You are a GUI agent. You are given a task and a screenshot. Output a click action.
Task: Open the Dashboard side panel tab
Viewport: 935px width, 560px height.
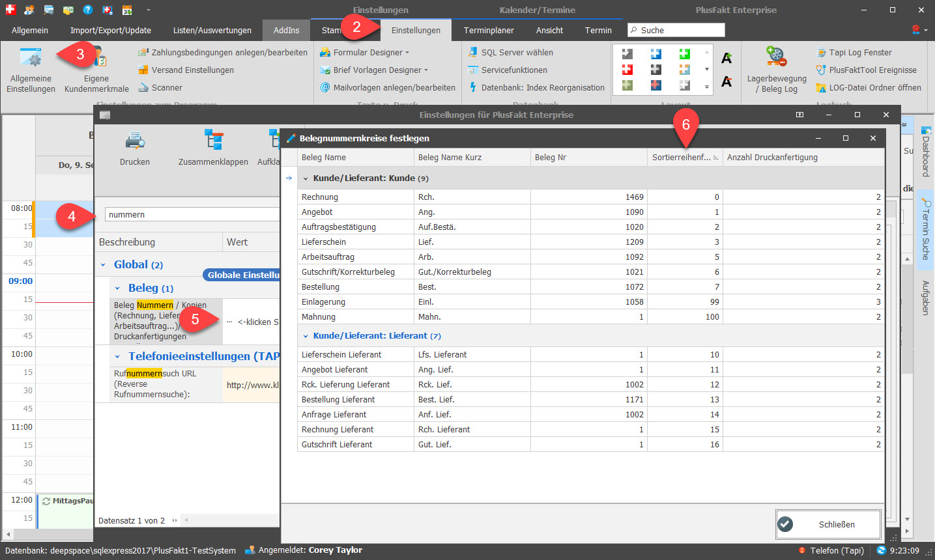(926, 151)
